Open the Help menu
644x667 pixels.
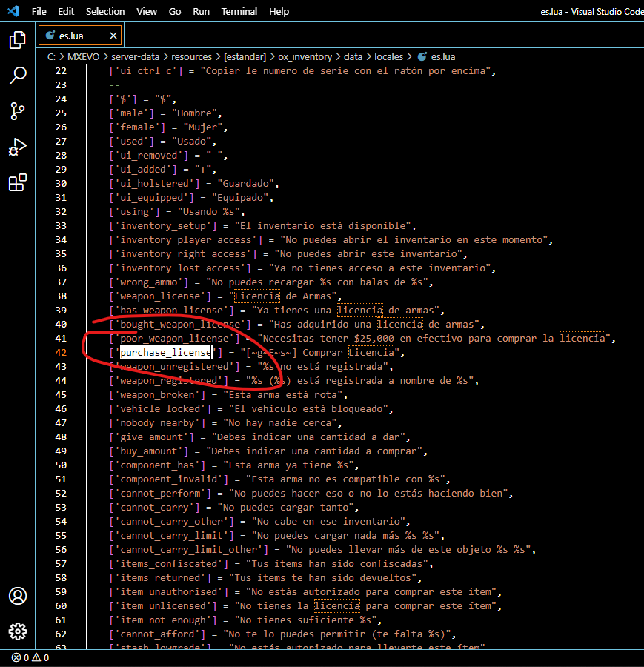pyautogui.click(x=279, y=11)
